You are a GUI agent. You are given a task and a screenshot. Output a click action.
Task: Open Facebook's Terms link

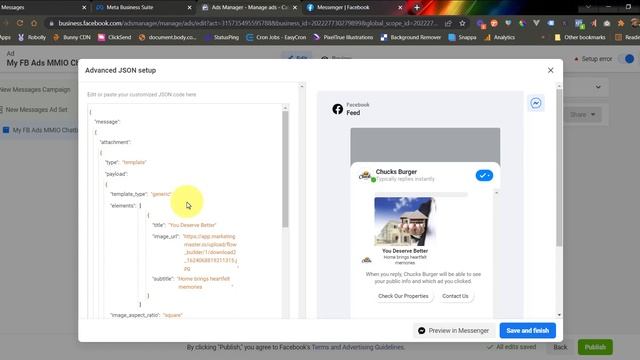click(x=320, y=347)
